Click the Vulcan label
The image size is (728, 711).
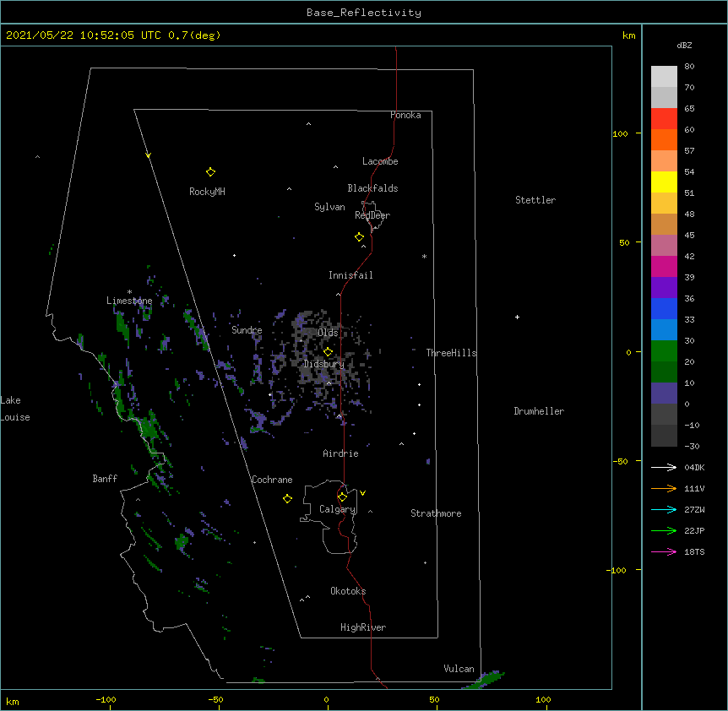click(x=459, y=669)
